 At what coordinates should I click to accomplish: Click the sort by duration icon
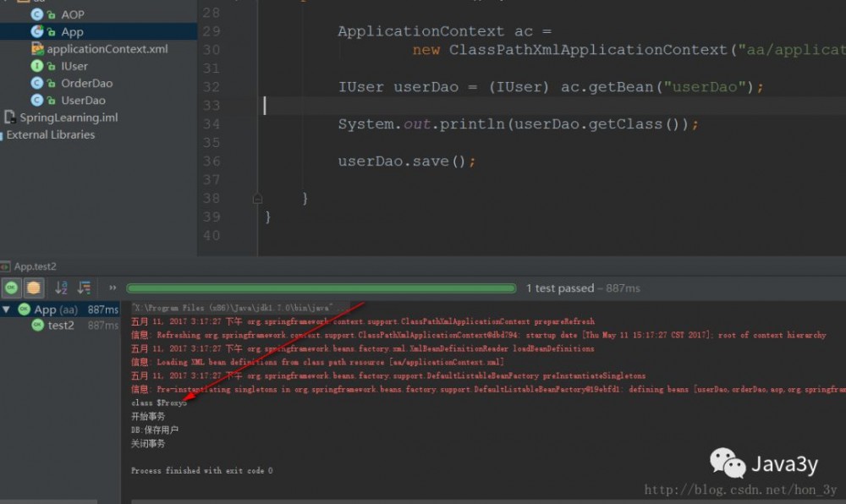[84, 288]
